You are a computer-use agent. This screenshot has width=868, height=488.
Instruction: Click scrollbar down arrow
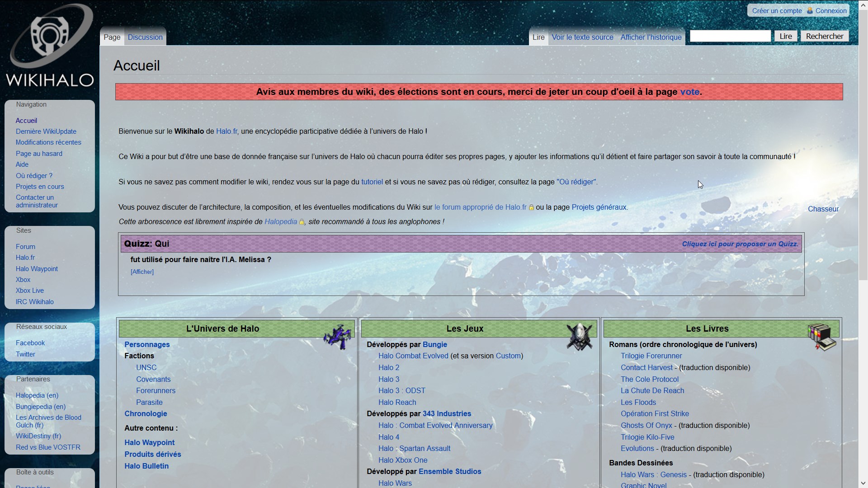pyautogui.click(x=863, y=483)
